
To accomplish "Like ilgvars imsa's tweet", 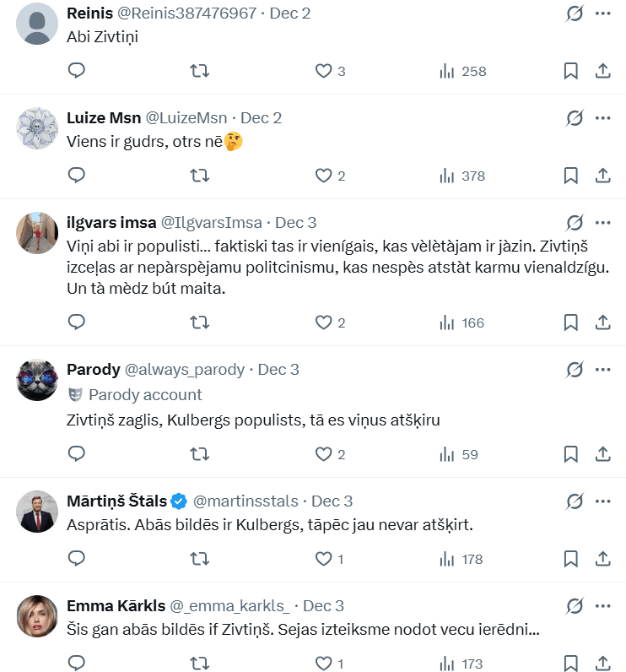I will click(x=323, y=322).
